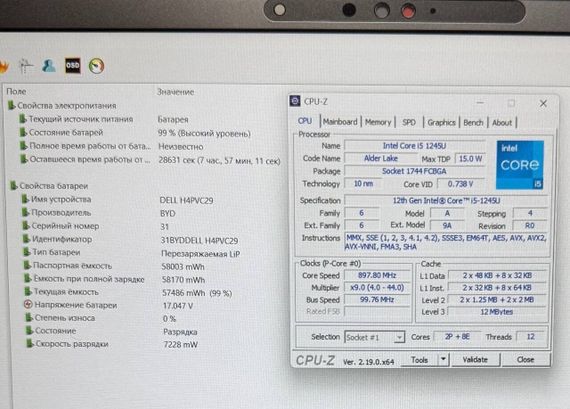Select the battery voltage row icon

pos(28,305)
